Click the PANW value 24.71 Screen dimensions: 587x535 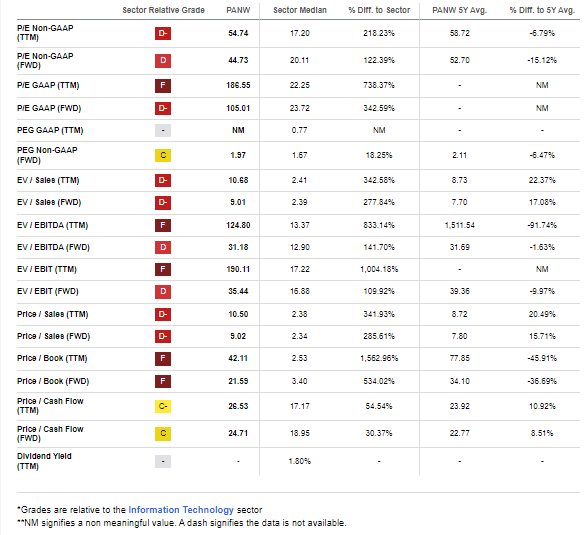pyautogui.click(x=238, y=433)
